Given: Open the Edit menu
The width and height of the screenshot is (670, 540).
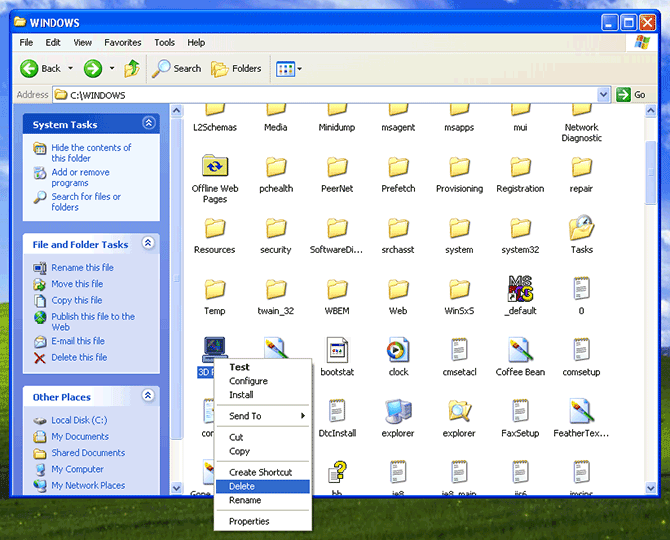Looking at the screenshot, I should point(53,42).
